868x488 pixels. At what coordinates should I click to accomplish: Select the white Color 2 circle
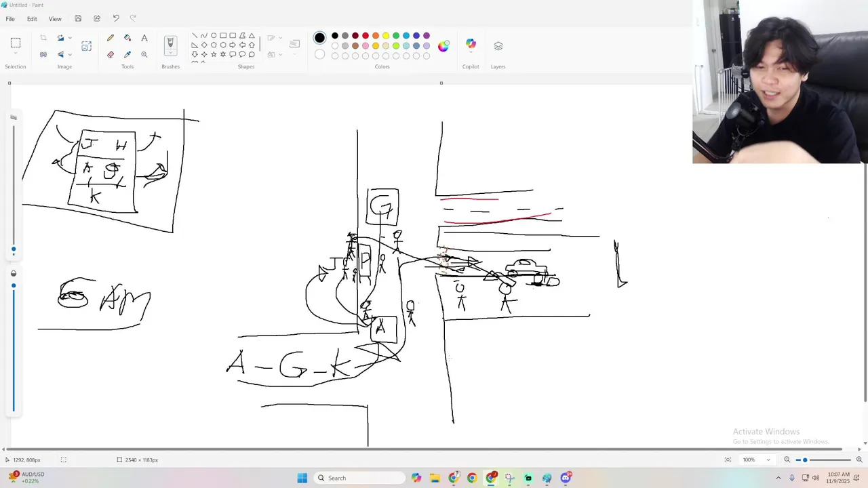pos(319,54)
